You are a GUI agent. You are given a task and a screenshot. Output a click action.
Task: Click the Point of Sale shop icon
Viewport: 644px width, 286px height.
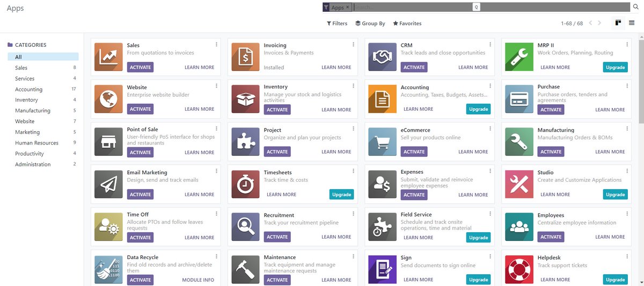(108, 141)
